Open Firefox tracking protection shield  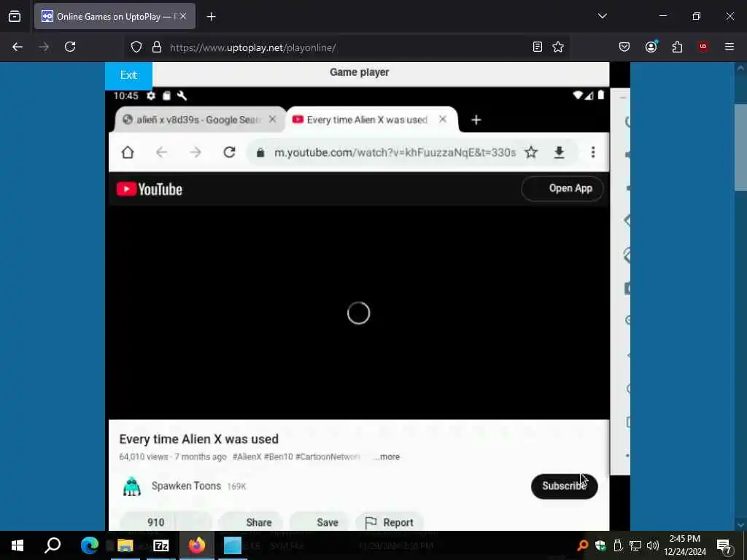[x=136, y=47]
